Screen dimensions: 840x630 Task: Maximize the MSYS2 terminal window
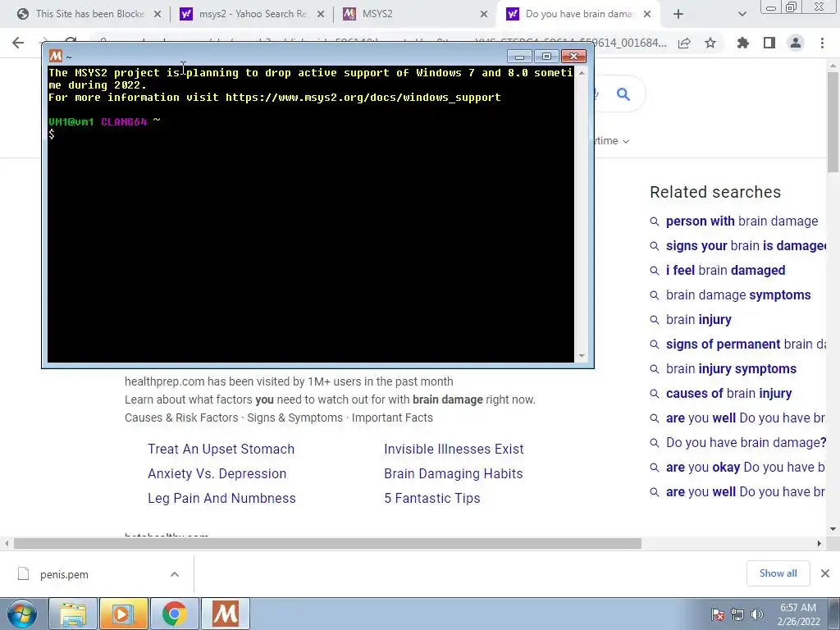pos(546,57)
